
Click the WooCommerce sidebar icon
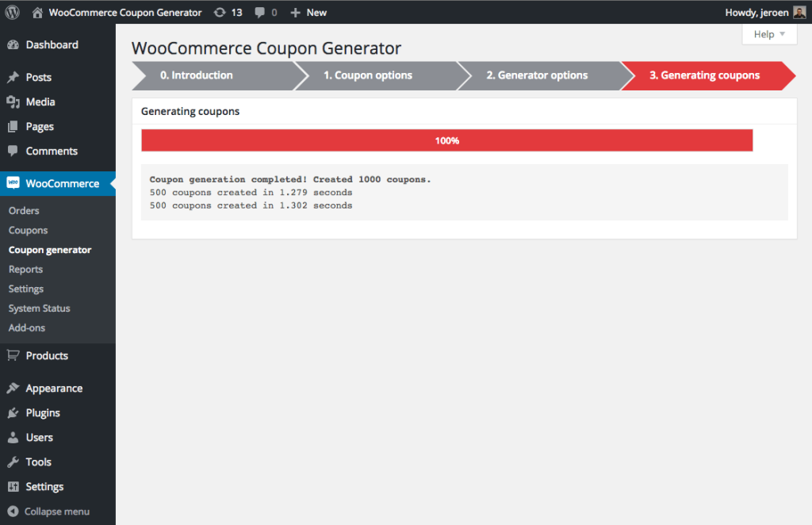click(x=13, y=183)
